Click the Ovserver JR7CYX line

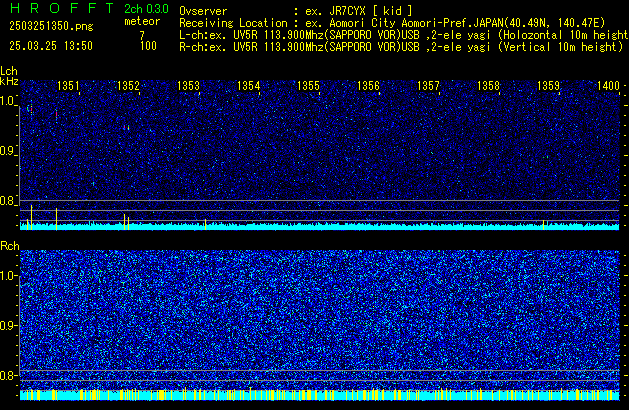296,11
